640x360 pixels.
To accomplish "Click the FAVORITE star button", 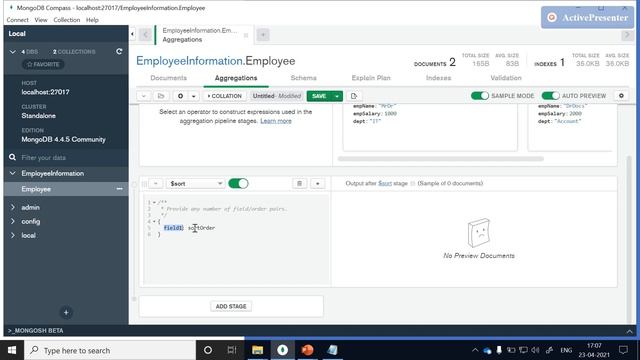I will [x=43, y=64].
